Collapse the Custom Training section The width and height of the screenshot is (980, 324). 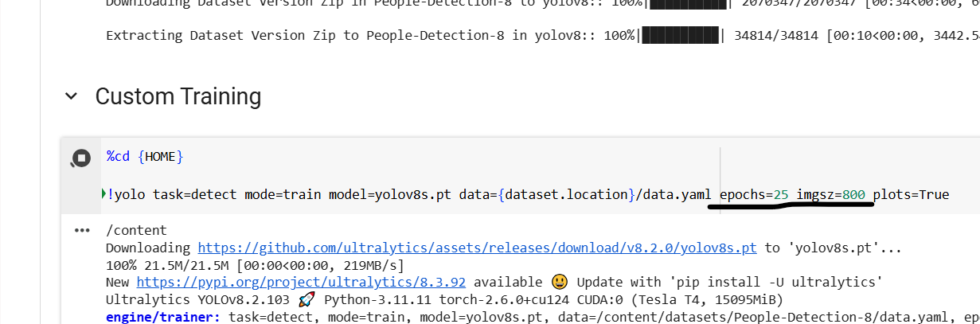pos(72,96)
